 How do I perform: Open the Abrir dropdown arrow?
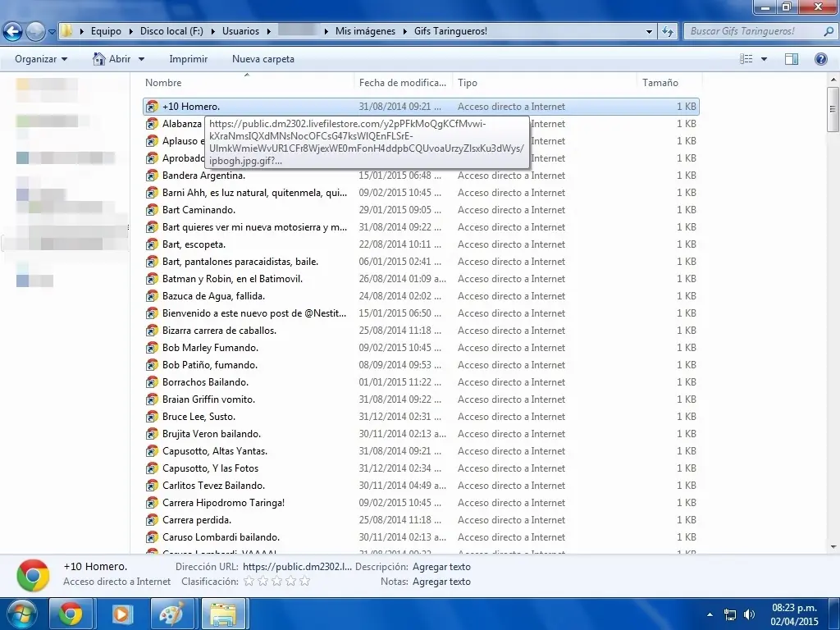[141, 59]
